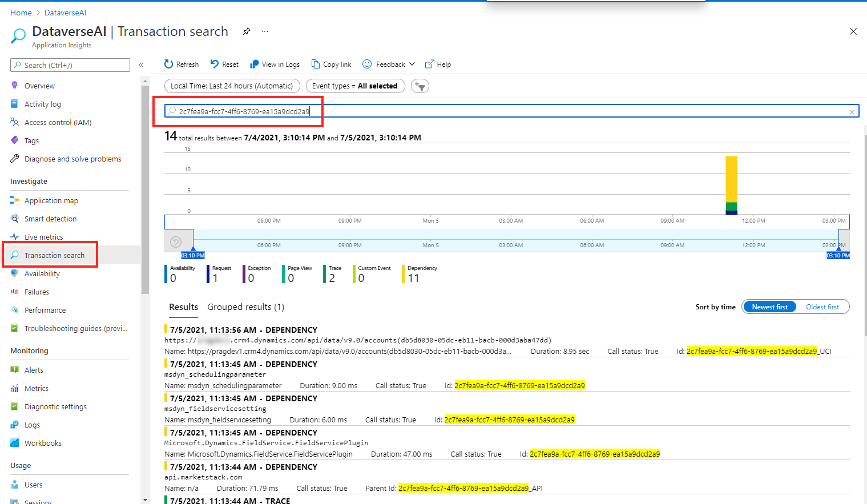Go to Home breadcrumb
The height and width of the screenshot is (504, 867).
pyautogui.click(x=21, y=13)
